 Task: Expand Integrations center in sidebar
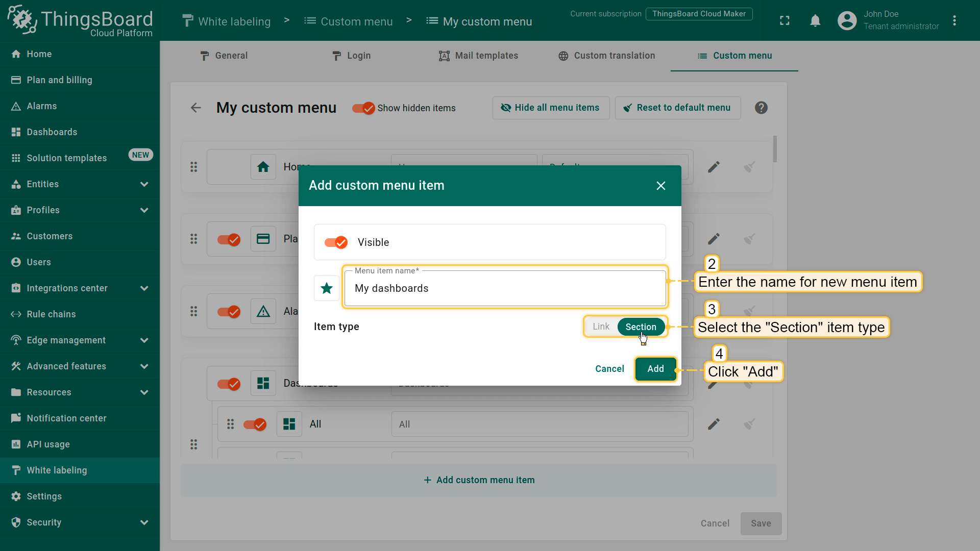pyautogui.click(x=144, y=288)
